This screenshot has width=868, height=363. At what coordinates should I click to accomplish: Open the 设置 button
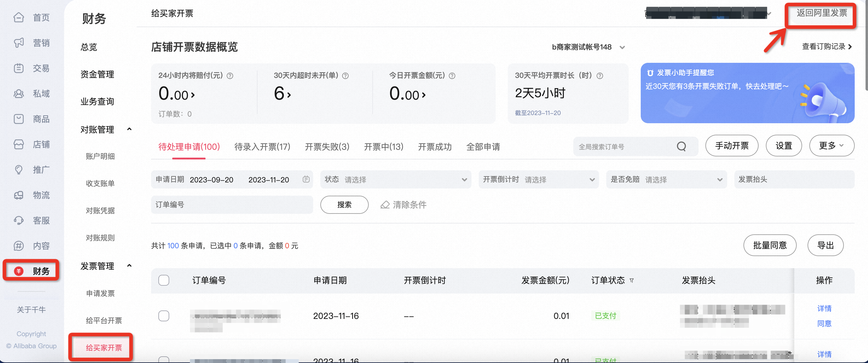(784, 146)
